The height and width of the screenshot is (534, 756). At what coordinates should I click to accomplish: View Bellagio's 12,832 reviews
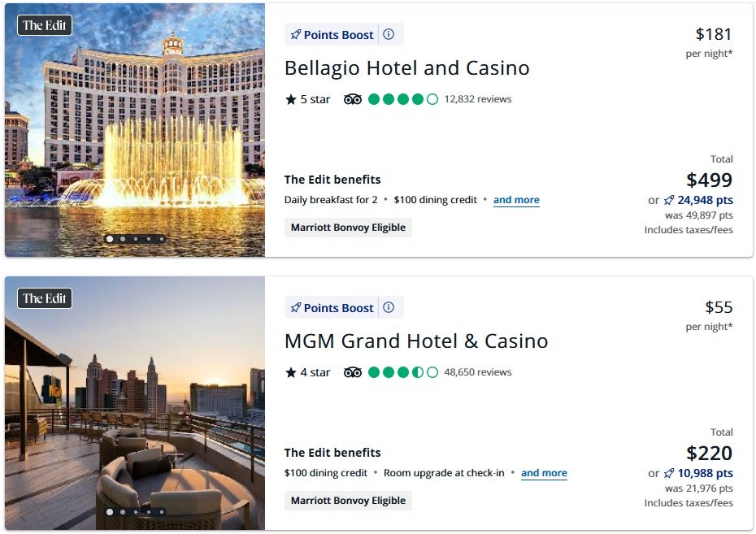478,99
